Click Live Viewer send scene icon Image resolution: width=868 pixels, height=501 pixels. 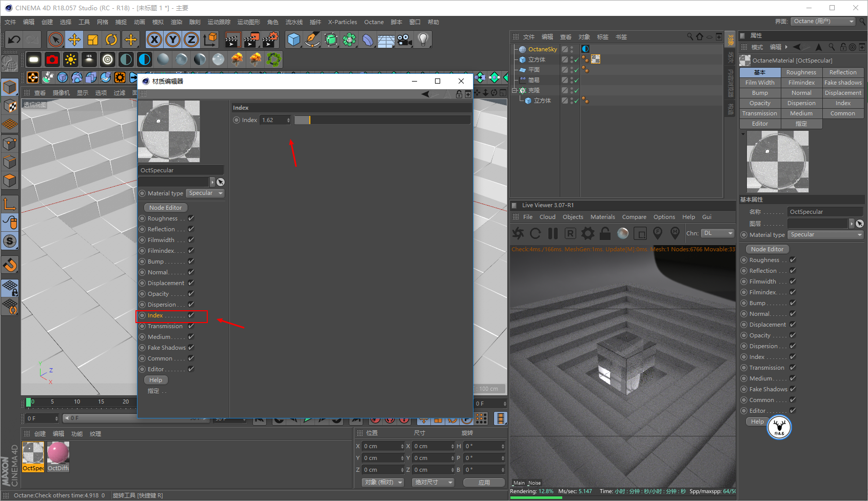[x=518, y=233]
